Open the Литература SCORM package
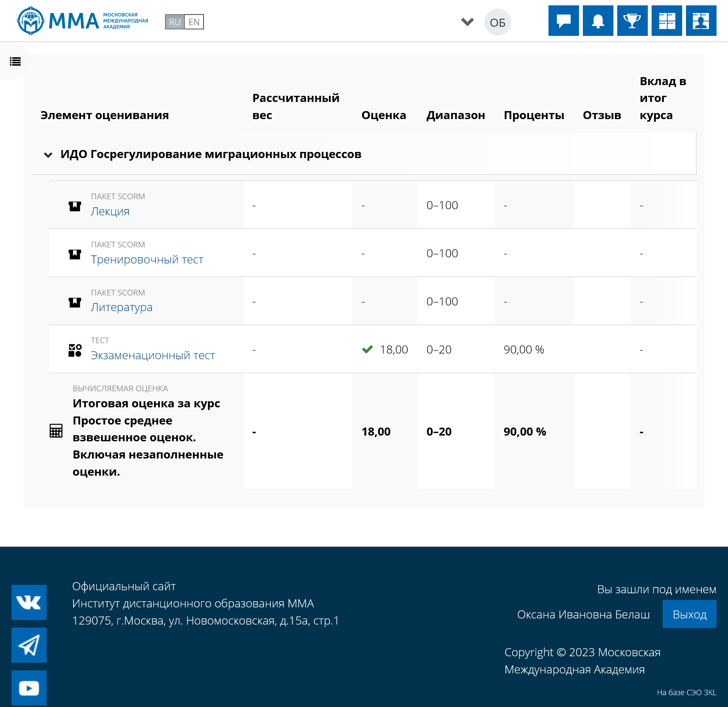 (x=121, y=307)
